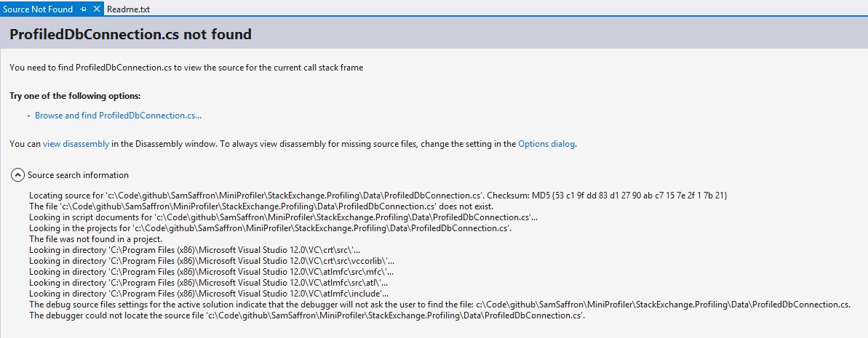Open the Options dialog link

coord(547,144)
